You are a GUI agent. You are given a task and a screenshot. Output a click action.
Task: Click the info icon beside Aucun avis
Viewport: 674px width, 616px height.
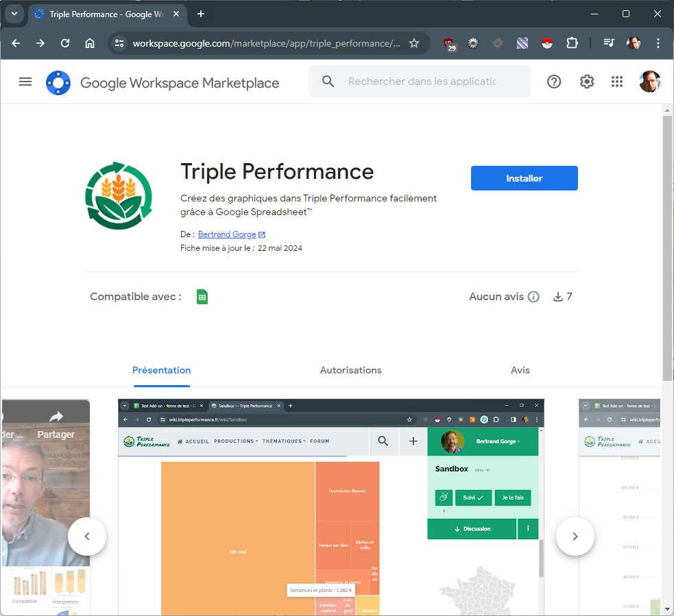pyautogui.click(x=533, y=297)
